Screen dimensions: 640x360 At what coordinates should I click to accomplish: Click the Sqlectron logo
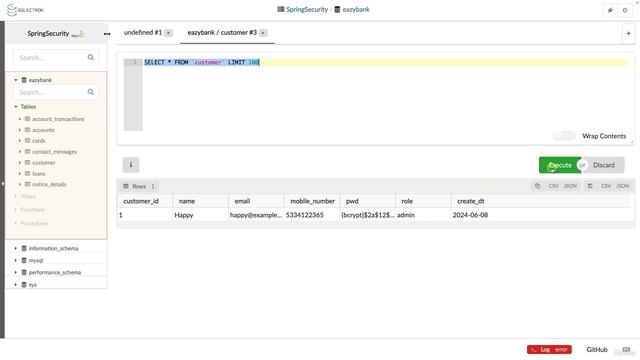[25, 10]
